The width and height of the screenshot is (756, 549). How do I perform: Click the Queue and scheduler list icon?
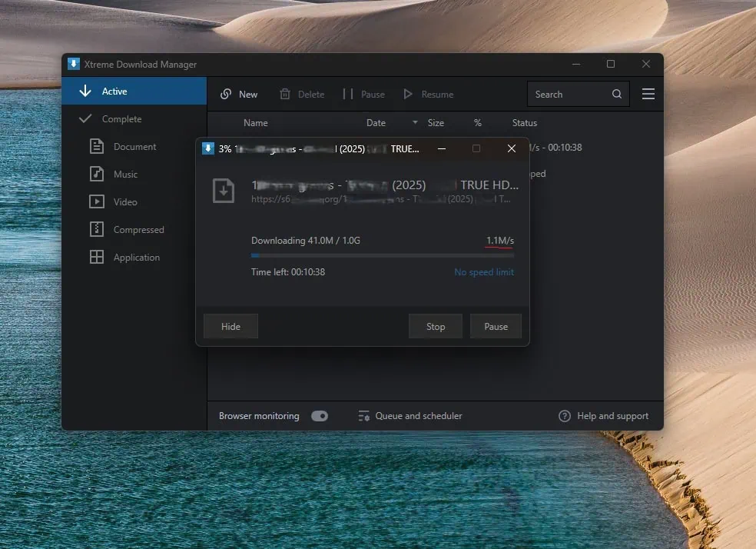pos(364,416)
